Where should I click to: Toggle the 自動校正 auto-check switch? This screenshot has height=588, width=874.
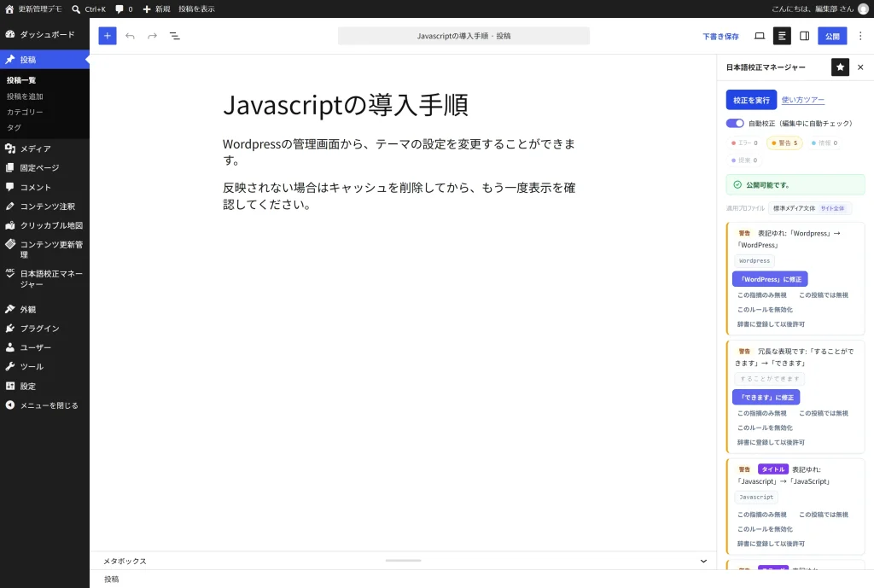pos(735,123)
